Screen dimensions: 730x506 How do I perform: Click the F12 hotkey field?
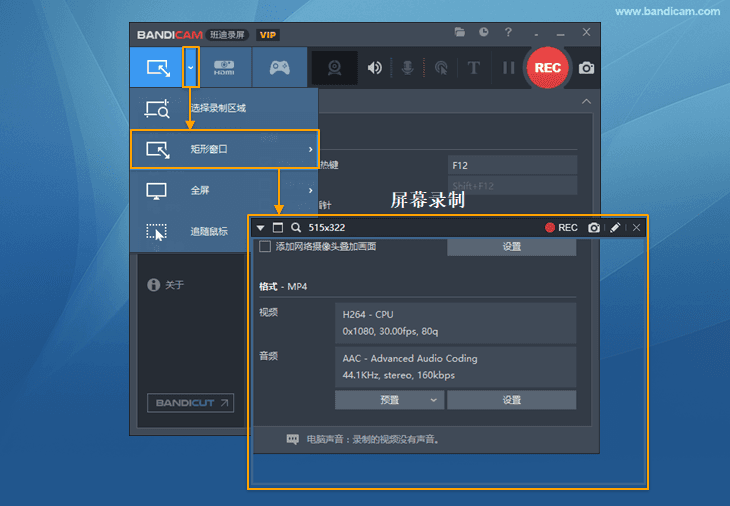[x=512, y=165]
